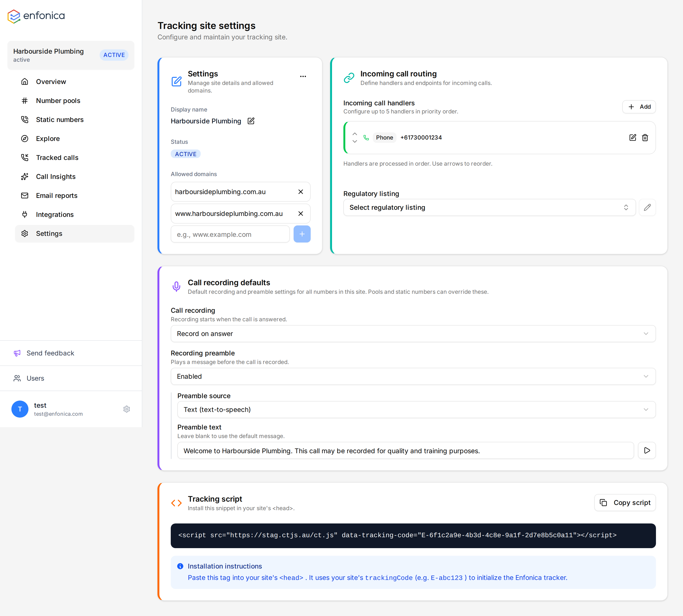Click the sidebar Settings gear icon
The height and width of the screenshot is (616, 683).
(x=25, y=233)
